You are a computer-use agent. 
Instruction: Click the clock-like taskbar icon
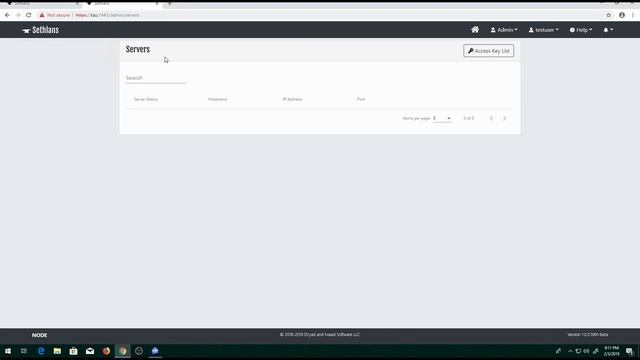[x=139, y=351]
